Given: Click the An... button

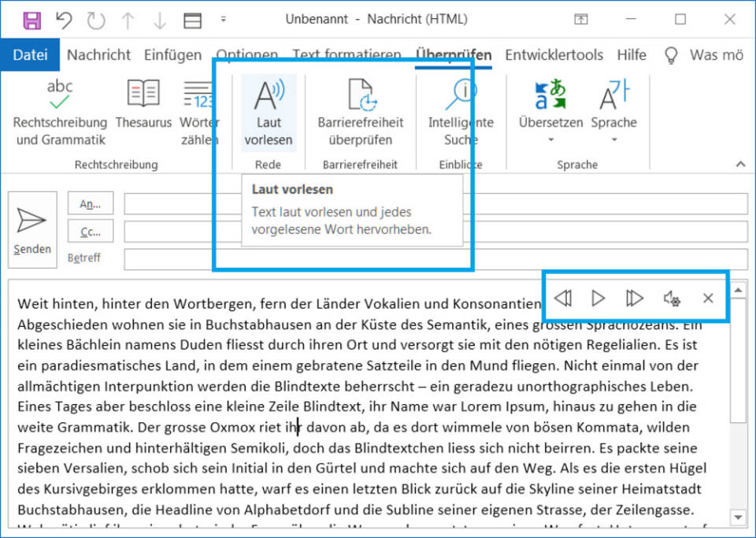Looking at the screenshot, I should click(x=91, y=203).
